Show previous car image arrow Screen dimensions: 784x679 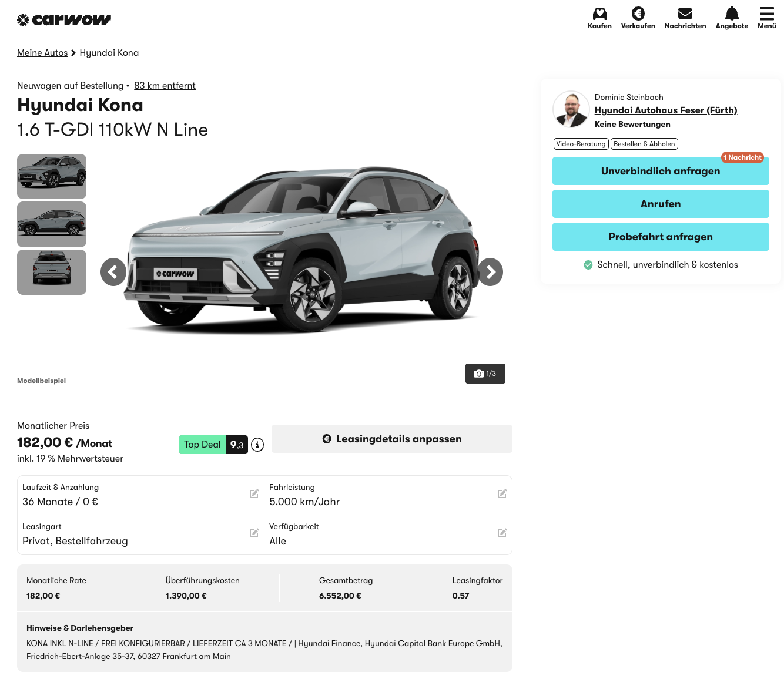(113, 272)
